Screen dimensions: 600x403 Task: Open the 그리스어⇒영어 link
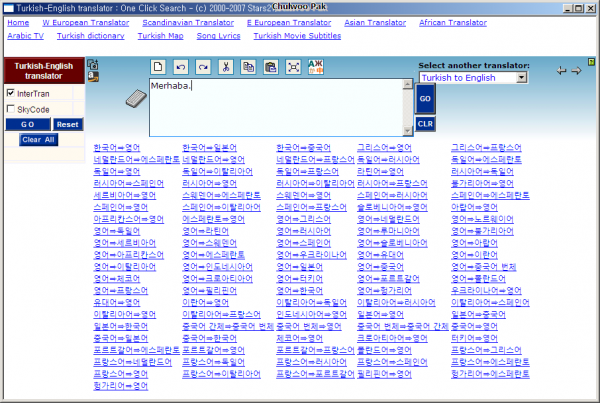click(384, 148)
